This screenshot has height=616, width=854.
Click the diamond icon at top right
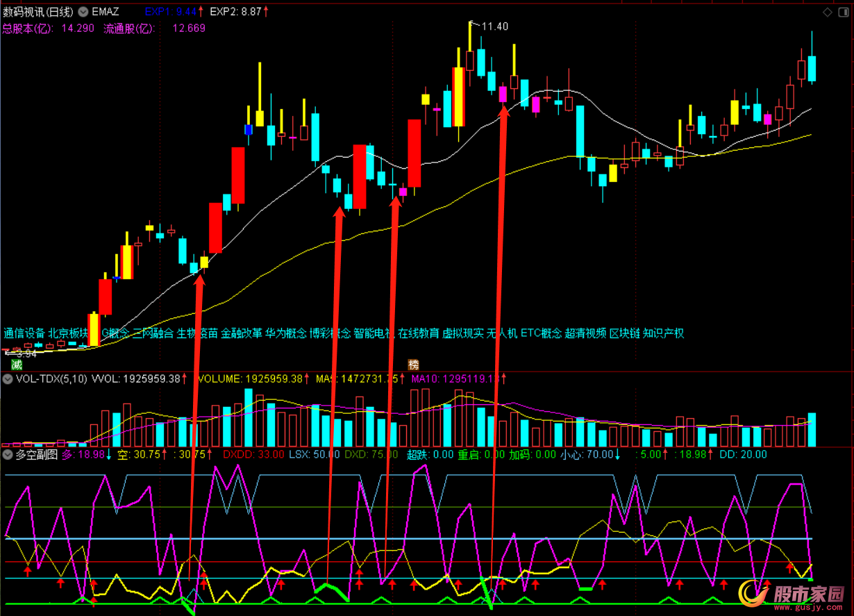coord(827,12)
